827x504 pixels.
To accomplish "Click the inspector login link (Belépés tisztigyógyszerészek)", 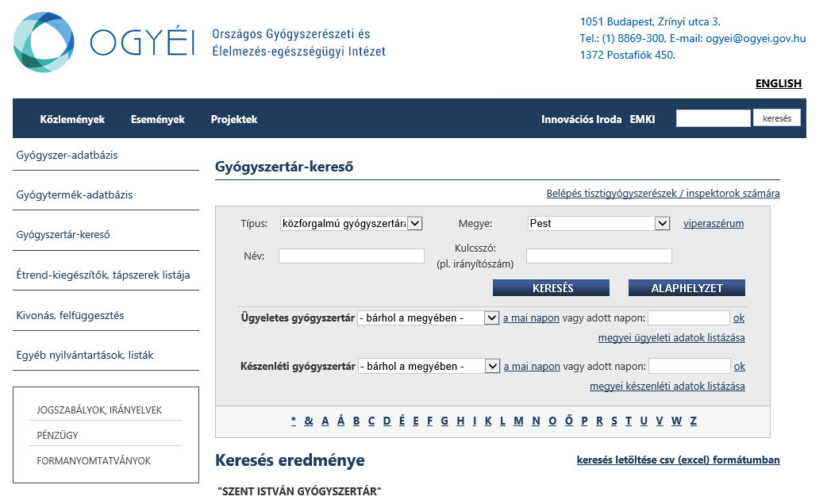I will click(x=663, y=194).
